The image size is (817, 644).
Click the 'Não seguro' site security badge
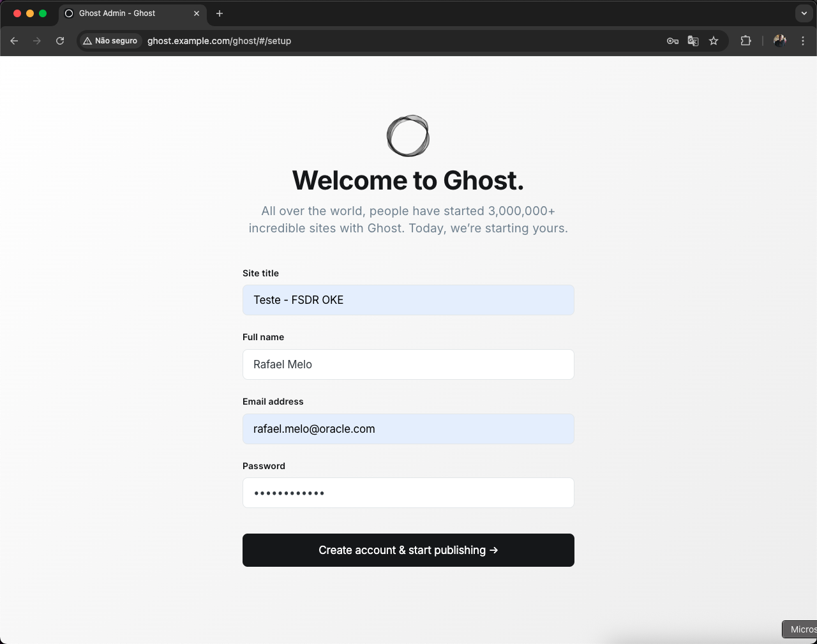pyautogui.click(x=110, y=40)
